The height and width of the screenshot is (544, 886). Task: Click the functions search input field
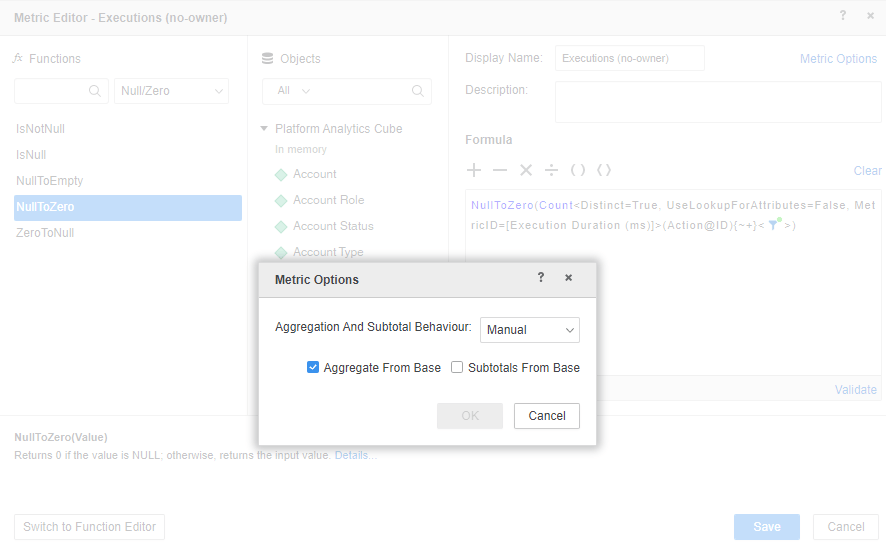click(61, 91)
